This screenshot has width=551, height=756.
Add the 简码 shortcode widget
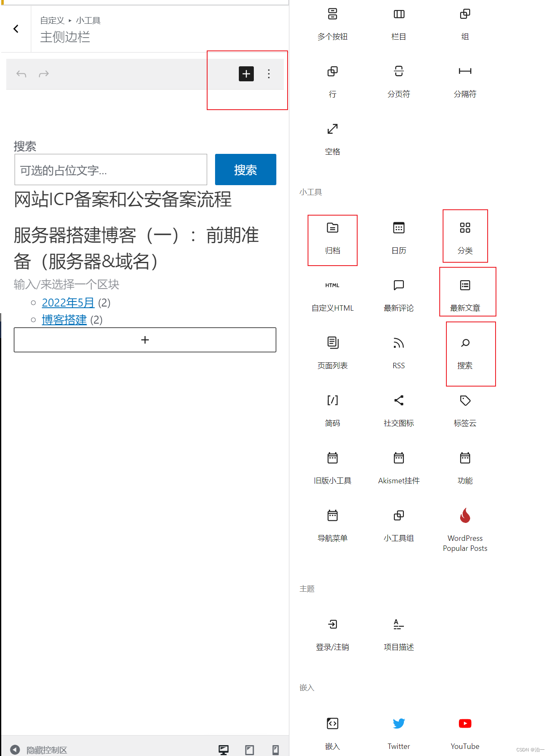click(332, 411)
